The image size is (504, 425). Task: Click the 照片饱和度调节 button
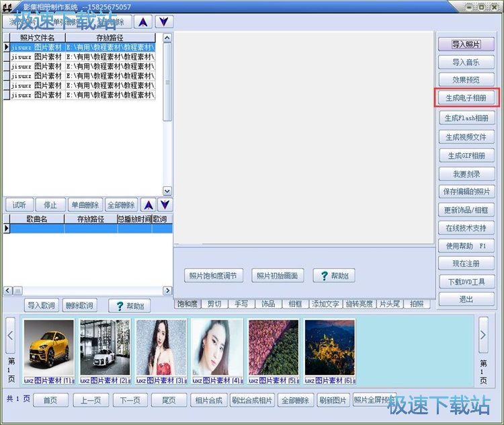pos(212,276)
